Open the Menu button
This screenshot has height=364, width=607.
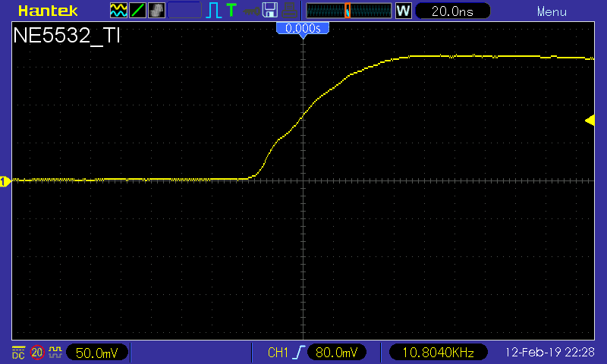pyautogui.click(x=552, y=11)
